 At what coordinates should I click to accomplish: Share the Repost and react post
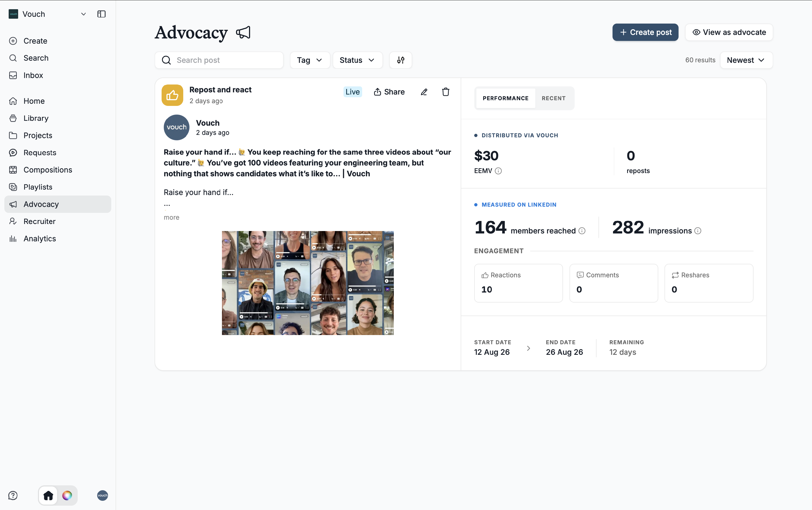(389, 92)
